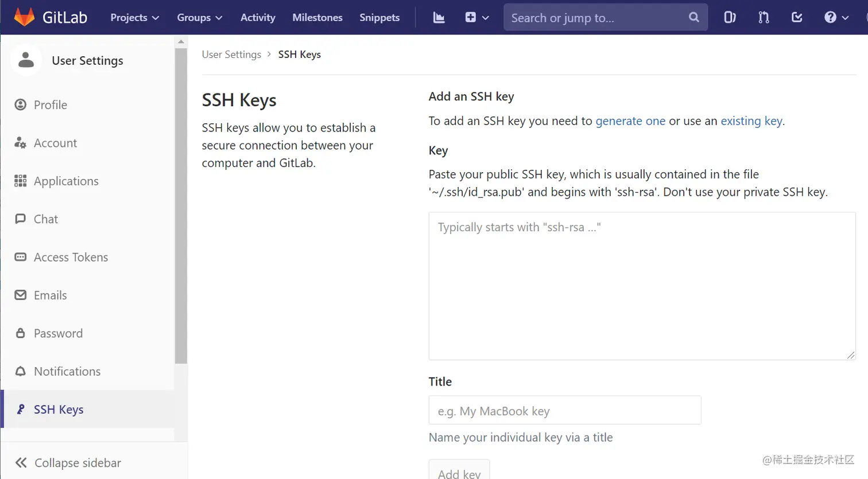868x479 pixels.
Task: Click the Applications grid icon
Action: coord(21,181)
